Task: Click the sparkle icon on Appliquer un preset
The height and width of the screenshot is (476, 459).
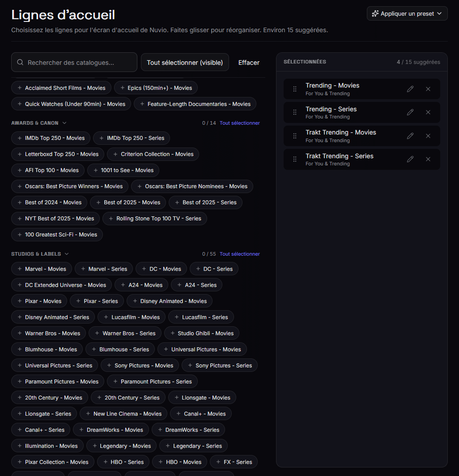Action: pyautogui.click(x=375, y=14)
